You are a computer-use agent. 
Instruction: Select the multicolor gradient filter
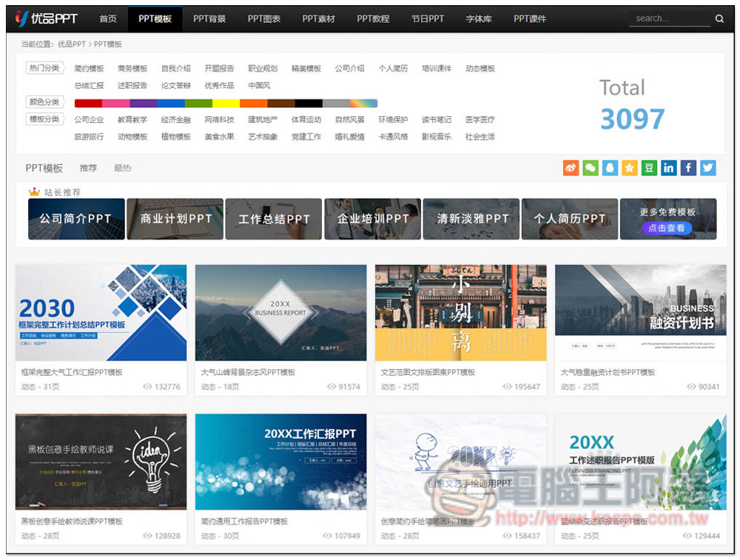(364, 104)
